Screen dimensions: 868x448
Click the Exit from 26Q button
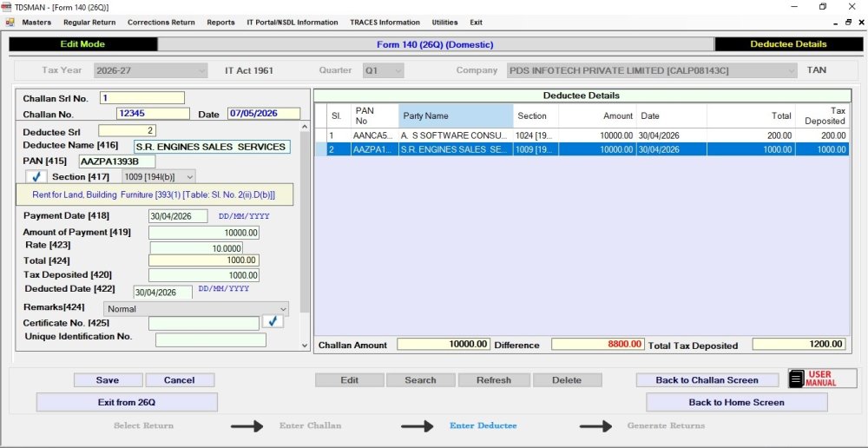[x=127, y=402]
